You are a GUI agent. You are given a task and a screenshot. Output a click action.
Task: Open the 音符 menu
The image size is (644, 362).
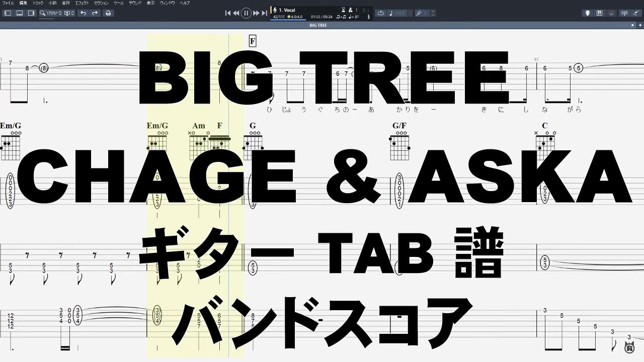point(66,3)
